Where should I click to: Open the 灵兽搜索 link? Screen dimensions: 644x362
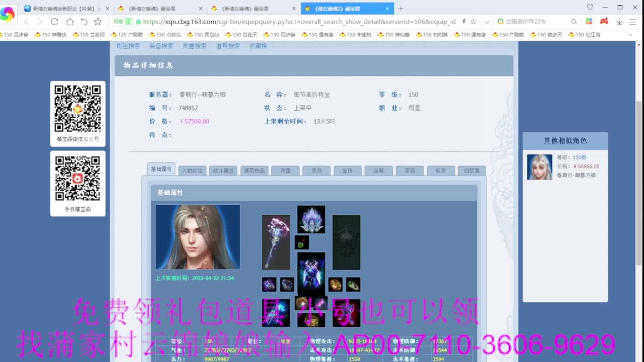click(194, 46)
